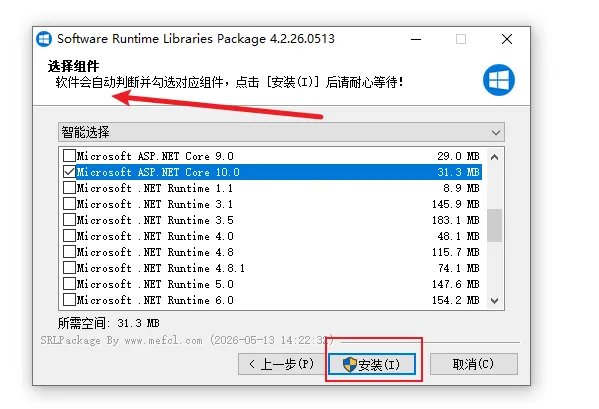The height and width of the screenshot is (409, 599).
Task: Check Microsoft ASP.NET Core 9.0 checkbox
Action: (x=69, y=156)
